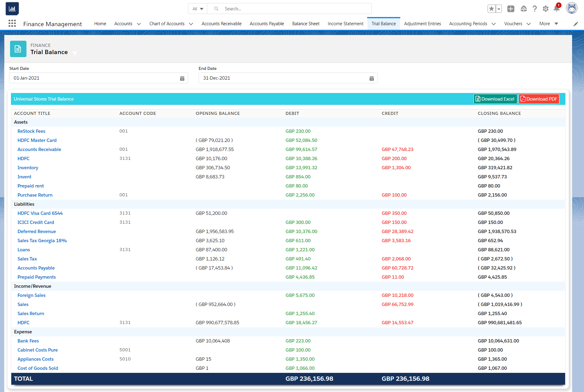Open the Cabinet Costs Pure link
584x392 pixels.
click(x=38, y=350)
